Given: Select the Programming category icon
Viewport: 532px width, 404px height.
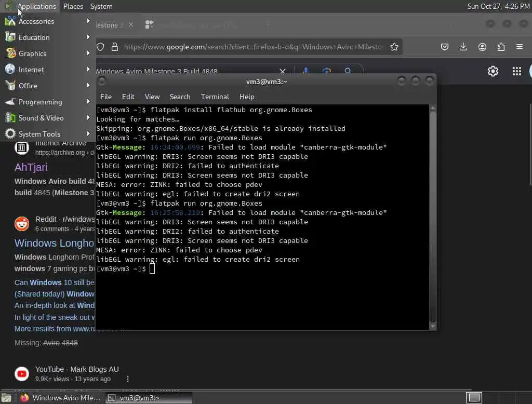Looking at the screenshot, I should [x=10, y=101].
